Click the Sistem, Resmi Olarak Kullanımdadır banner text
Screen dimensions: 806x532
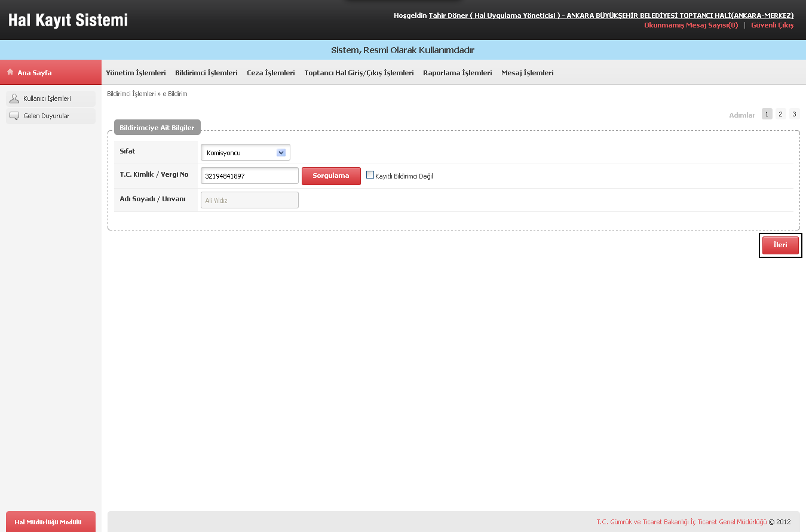point(403,50)
